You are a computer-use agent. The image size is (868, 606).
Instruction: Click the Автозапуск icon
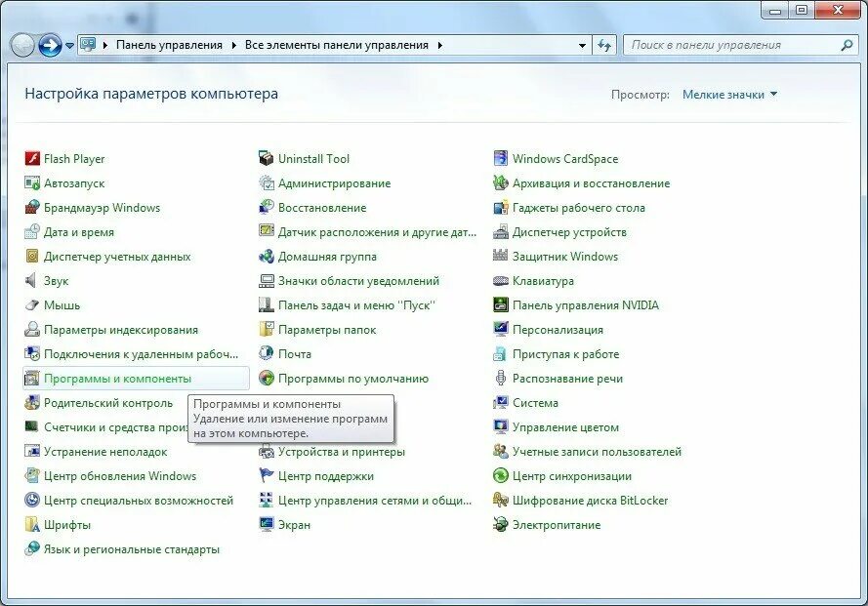tap(32, 183)
